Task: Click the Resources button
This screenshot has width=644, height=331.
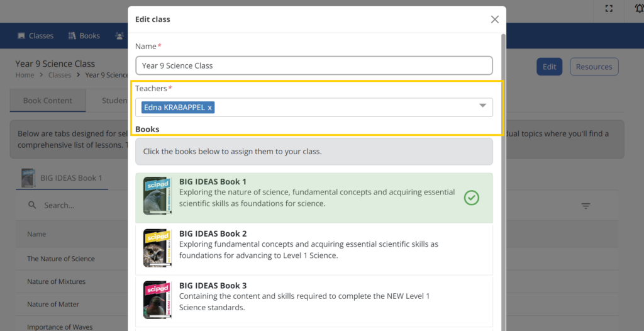Action: click(594, 67)
